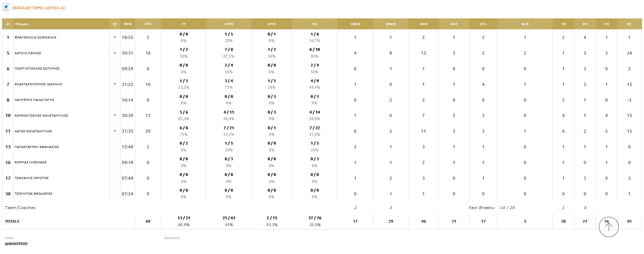Click the Players column header

click(22, 24)
